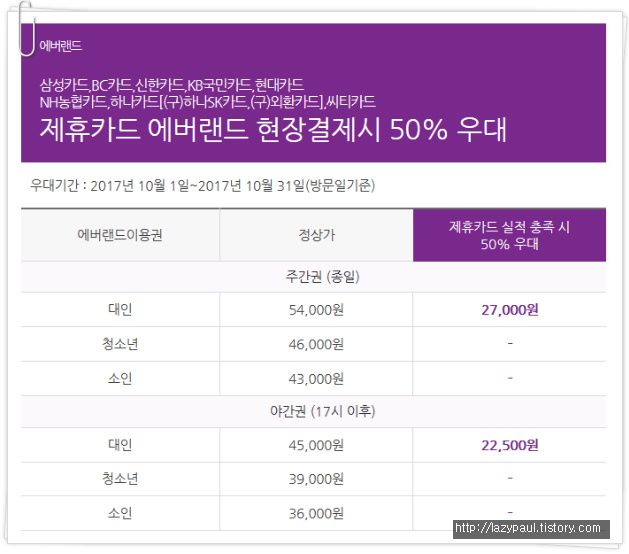Click the 우대기간 date range text
Image resolution: width=629 pixels, height=554 pixels.
coord(203,185)
